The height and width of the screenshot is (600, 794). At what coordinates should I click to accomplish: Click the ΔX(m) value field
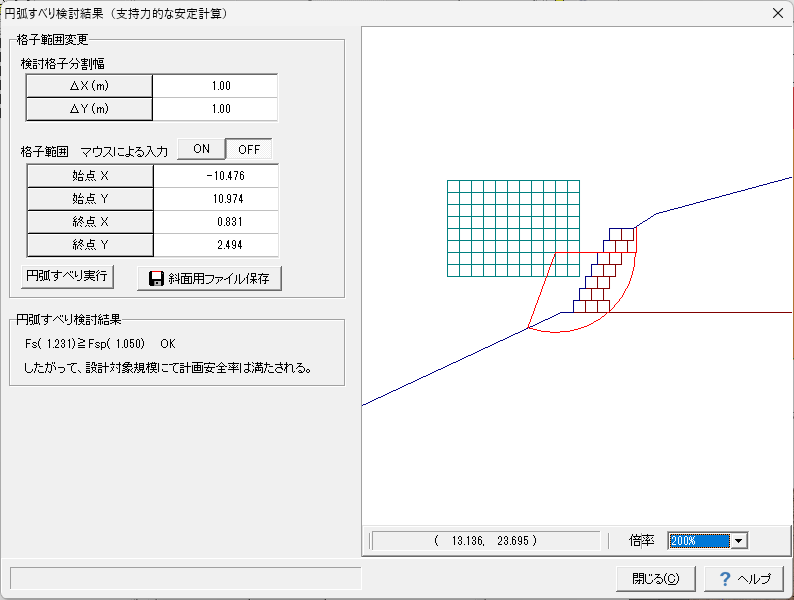(215, 86)
